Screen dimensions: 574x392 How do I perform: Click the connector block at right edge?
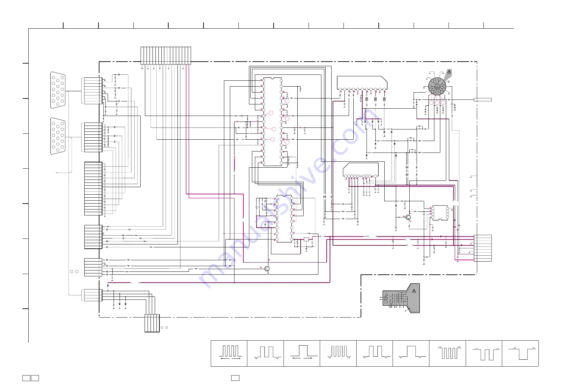click(x=483, y=248)
